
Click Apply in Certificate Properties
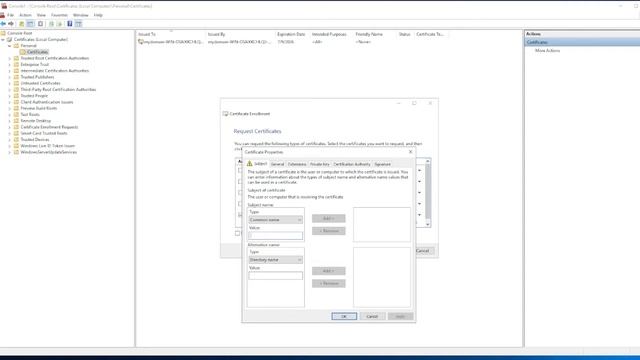pyautogui.click(x=400, y=316)
